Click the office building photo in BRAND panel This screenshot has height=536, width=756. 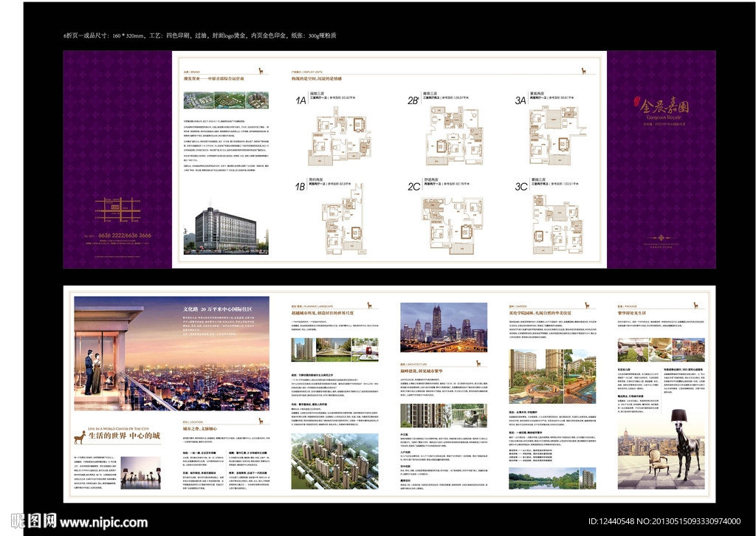(x=226, y=230)
